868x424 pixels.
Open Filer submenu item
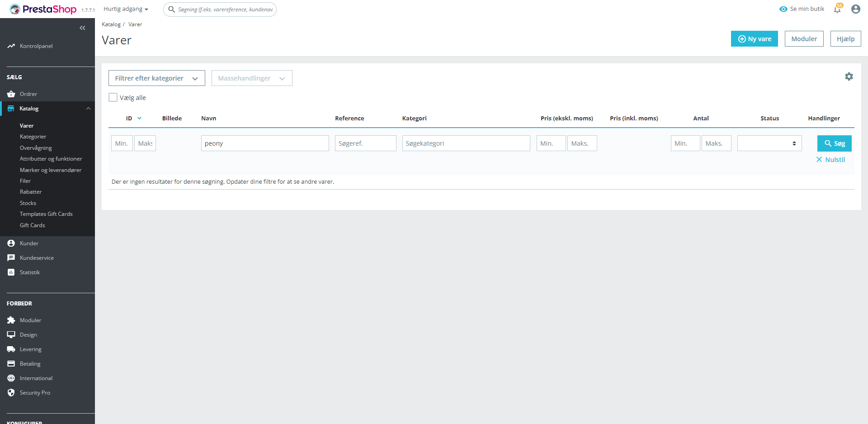(25, 181)
